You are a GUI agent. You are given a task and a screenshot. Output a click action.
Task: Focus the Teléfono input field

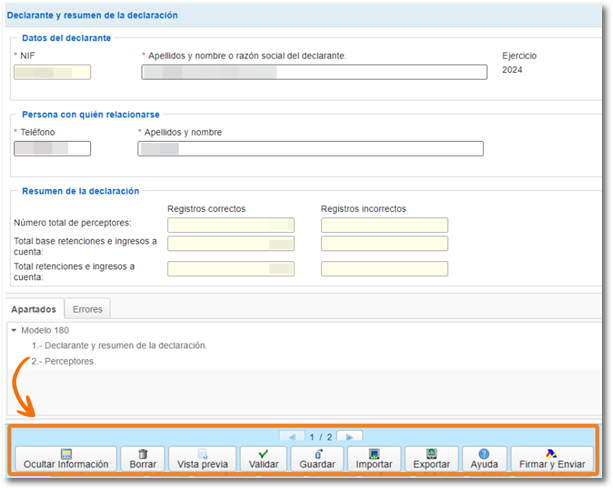pyautogui.click(x=53, y=149)
